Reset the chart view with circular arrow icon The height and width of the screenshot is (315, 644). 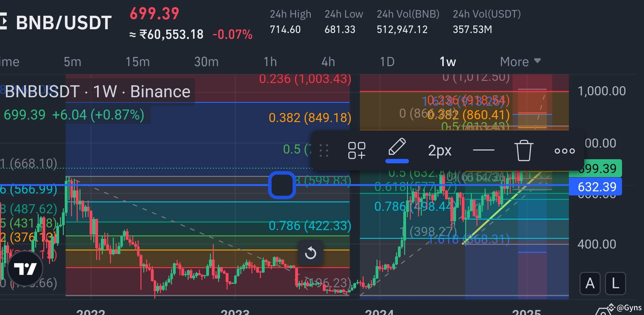(311, 253)
